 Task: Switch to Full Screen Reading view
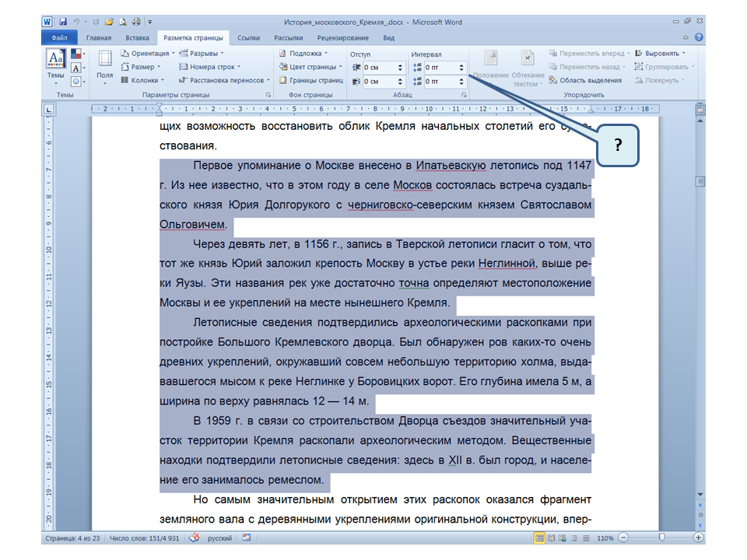(x=552, y=538)
